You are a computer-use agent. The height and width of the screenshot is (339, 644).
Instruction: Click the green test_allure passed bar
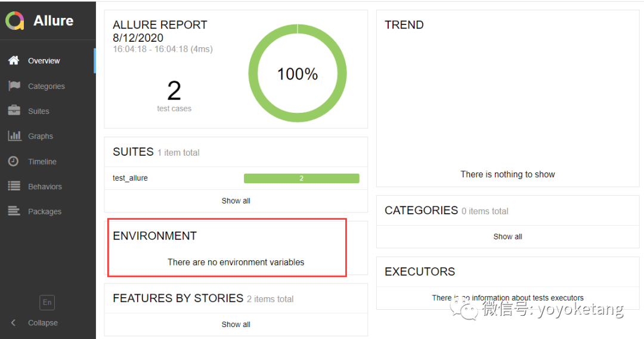302,178
